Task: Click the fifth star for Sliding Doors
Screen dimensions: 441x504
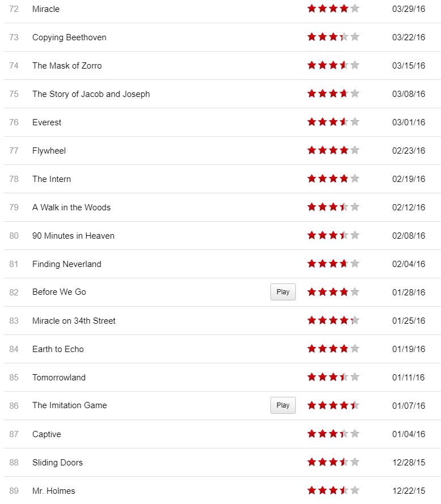Action: 355,462
